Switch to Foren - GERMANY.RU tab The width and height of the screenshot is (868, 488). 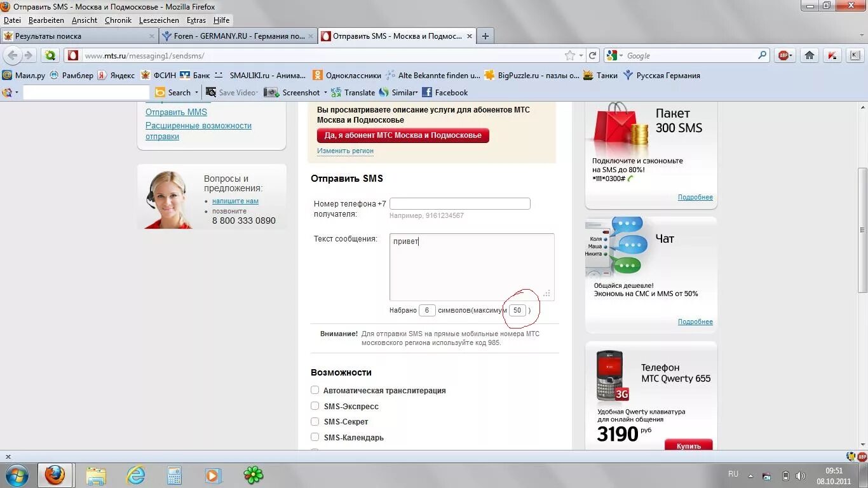pos(238,36)
